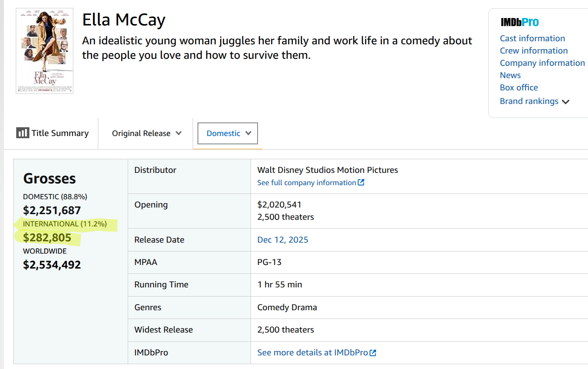The width and height of the screenshot is (588, 369).
Task: Open the Crew information link
Action: point(534,50)
